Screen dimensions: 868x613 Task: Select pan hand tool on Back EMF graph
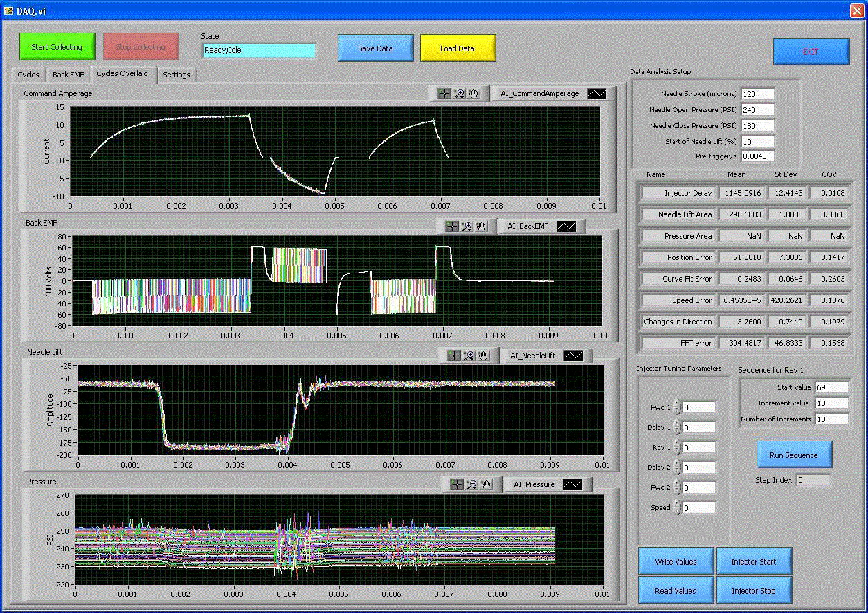(482, 226)
